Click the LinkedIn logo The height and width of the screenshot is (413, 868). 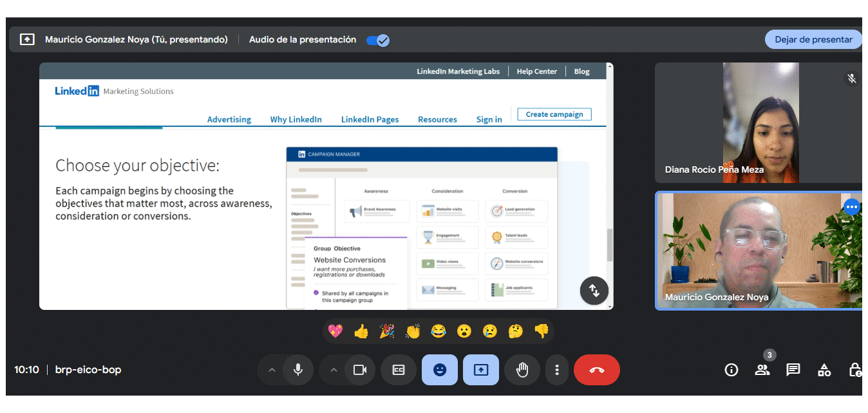pos(77,91)
